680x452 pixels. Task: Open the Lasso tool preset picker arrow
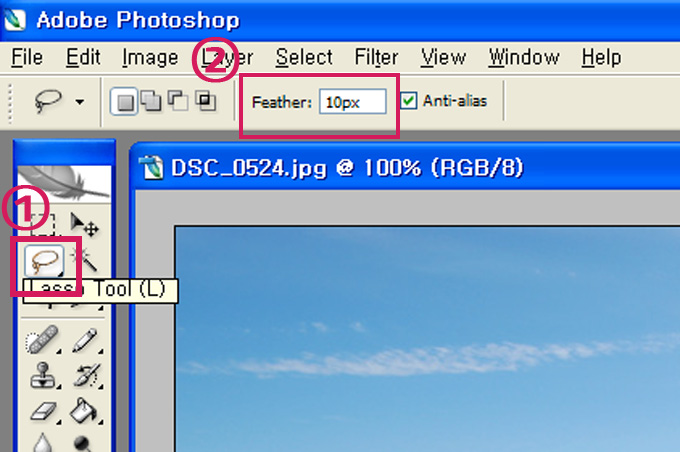point(79,102)
